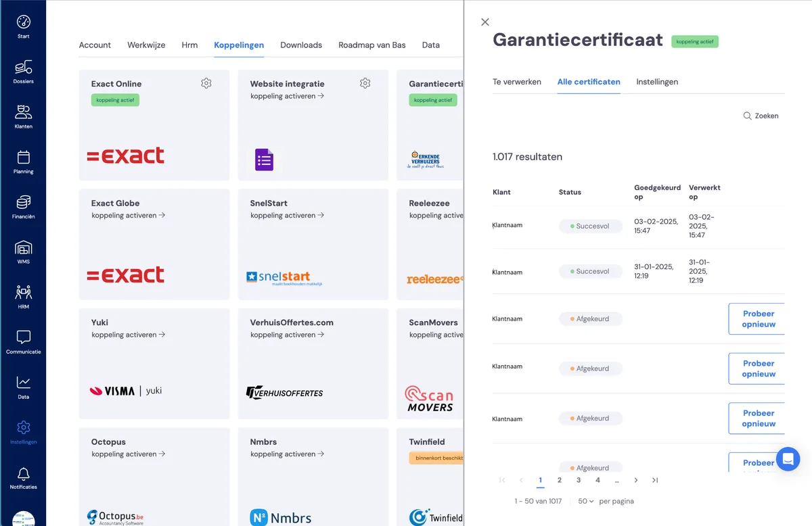Select the Koppelingen tab
The height and width of the screenshot is (526, 812).
239,45
